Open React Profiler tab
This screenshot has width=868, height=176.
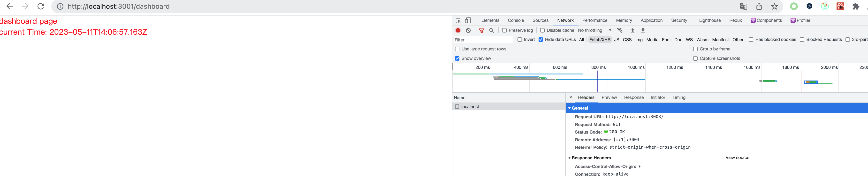(x=800, y=20)
